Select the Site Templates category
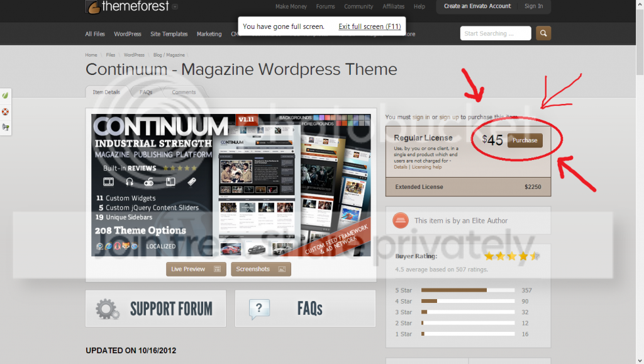The width and height of the screenshot is (644, 364). [169, 34]
